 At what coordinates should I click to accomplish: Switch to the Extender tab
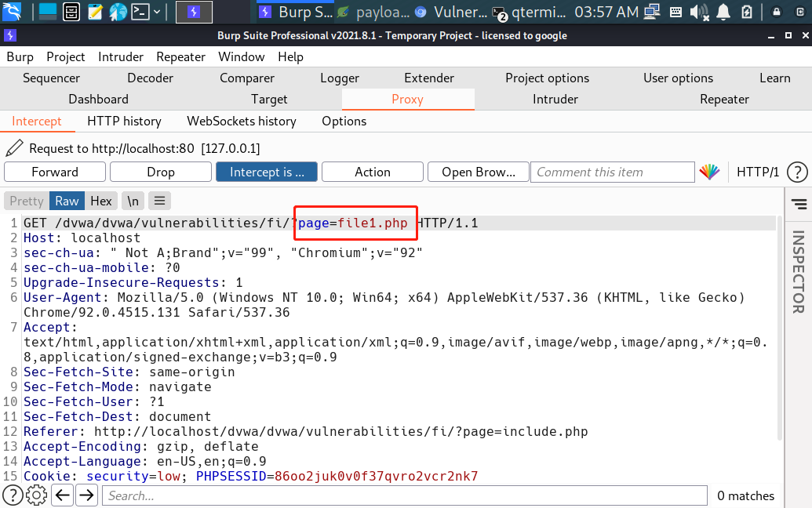pos(429,78)
